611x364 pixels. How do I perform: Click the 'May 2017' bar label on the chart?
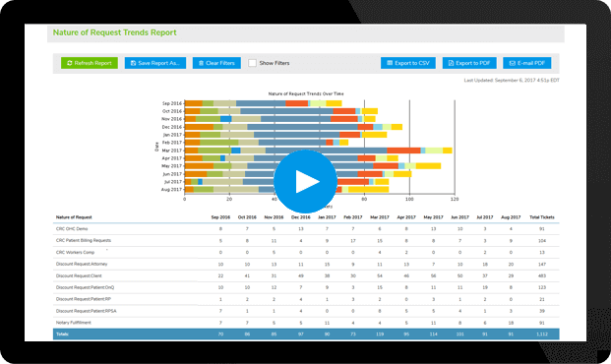point(172,166)
